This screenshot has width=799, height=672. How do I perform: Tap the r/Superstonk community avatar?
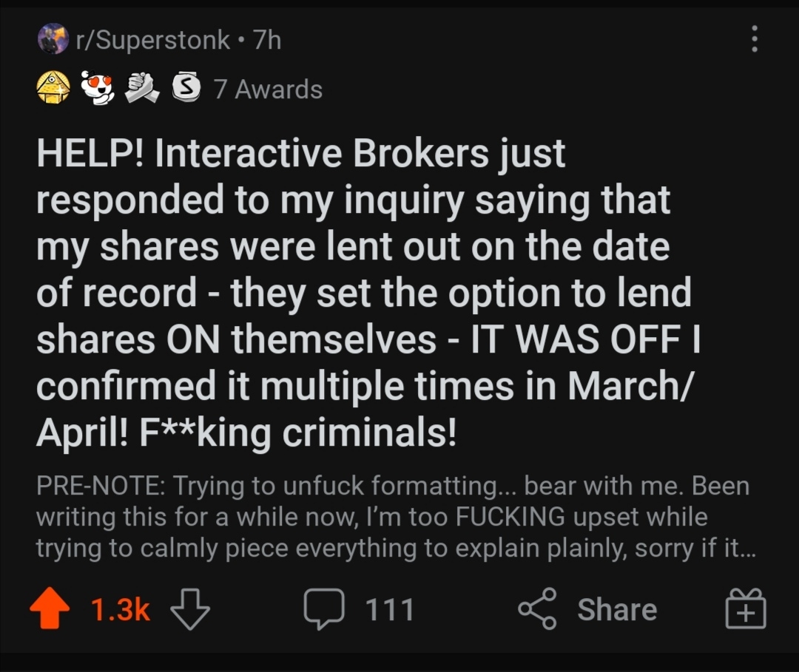[x=53, y=39]
